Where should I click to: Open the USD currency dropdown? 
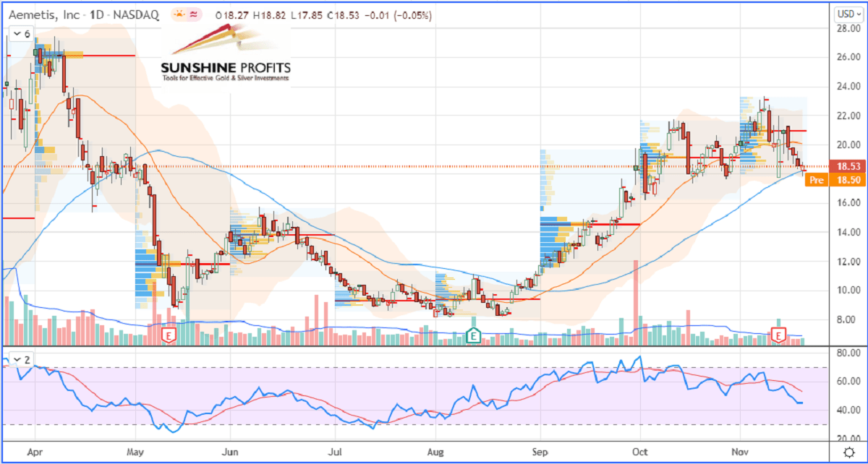pos(847,13)
